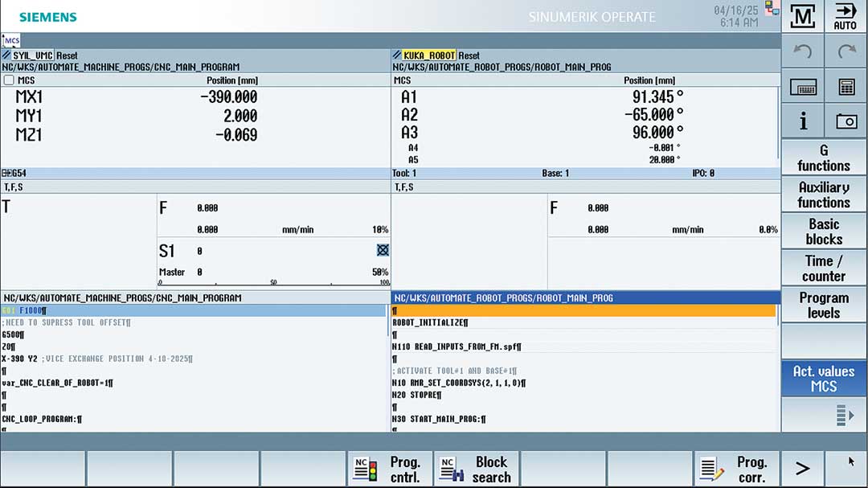The width and height of the screenshot is (868, 488).
Task: Toggle the spindle S1 status box icon
Action: pyautogui.click(x=383, y=250)
